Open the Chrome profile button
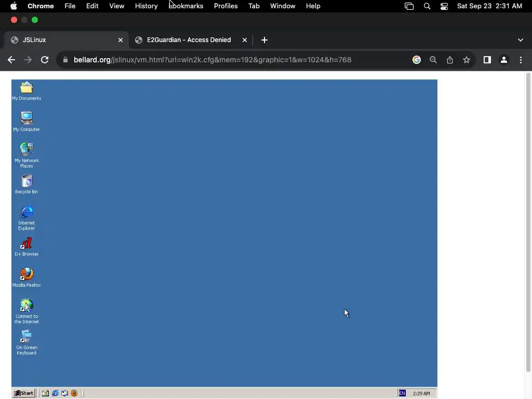This screenshot has width=532, height=399. [x=504, y=60]
